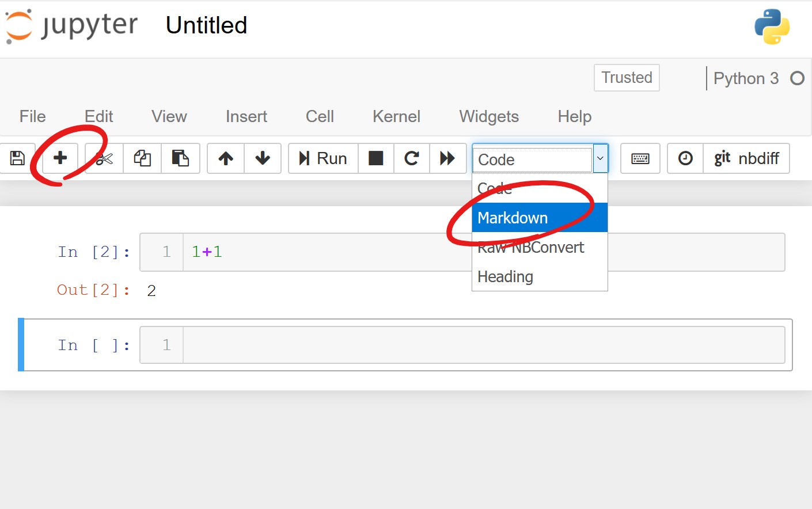Paste a cell using the paste icon

(180, 158)
